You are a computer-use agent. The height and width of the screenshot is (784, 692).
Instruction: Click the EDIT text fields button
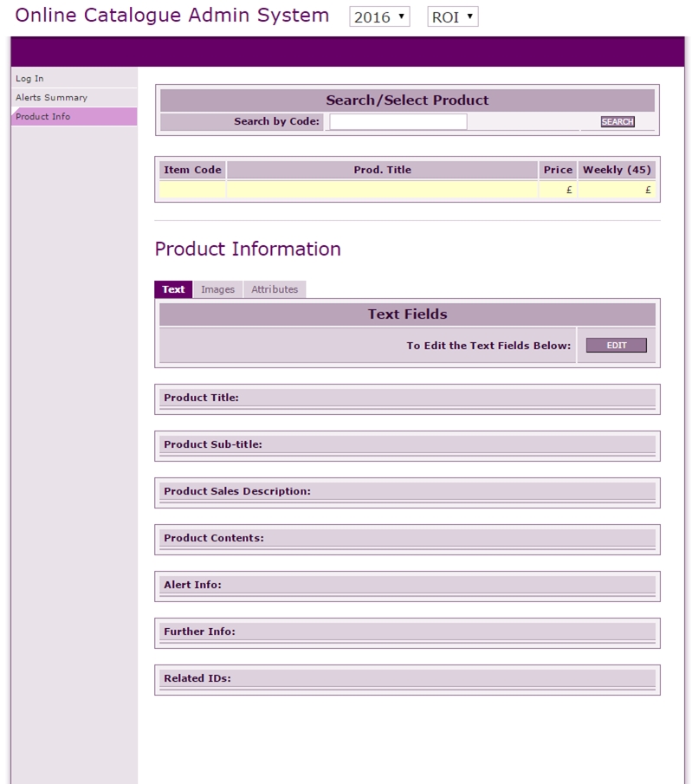tap(616, 345)
